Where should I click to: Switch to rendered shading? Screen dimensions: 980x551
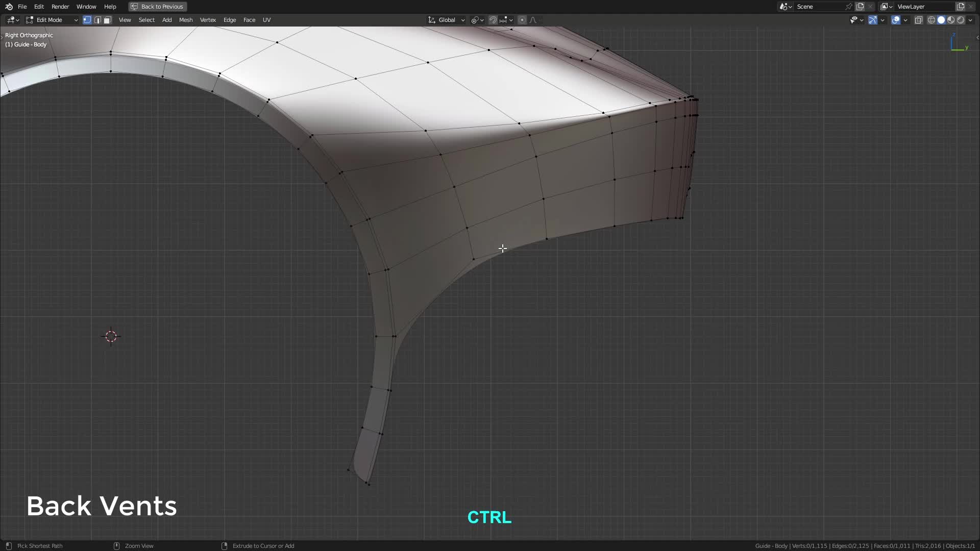click(961, 20)
